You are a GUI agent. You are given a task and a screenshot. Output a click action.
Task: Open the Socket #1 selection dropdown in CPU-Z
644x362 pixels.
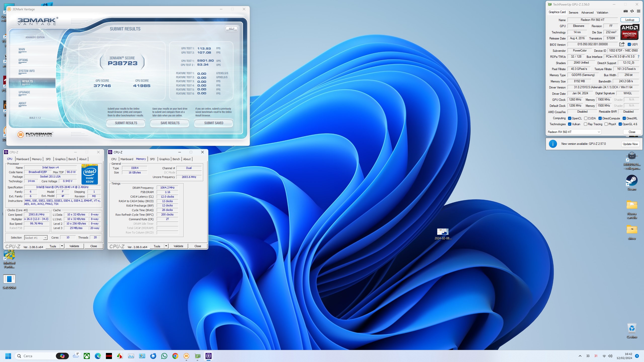pyautogui.click(x=36, y=238)
